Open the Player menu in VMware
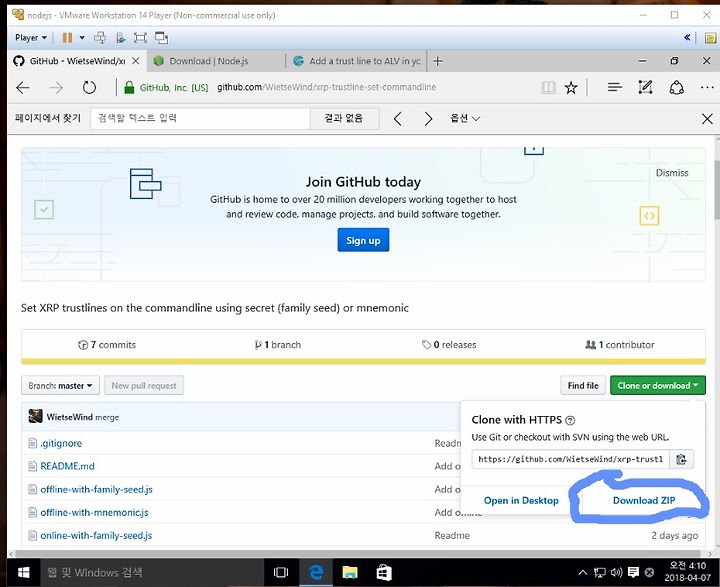720x587 pixels. (31, 38)
